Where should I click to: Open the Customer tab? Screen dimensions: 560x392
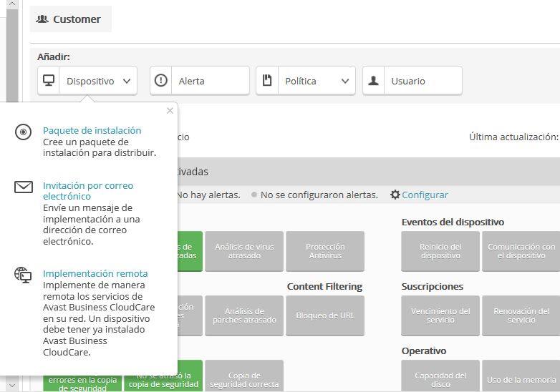[69, 19]
